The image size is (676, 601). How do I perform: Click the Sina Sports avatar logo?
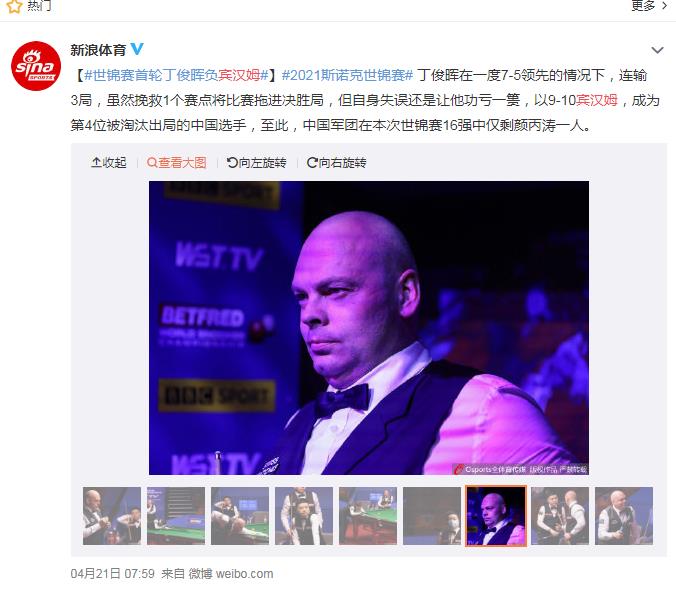(36, 66)
